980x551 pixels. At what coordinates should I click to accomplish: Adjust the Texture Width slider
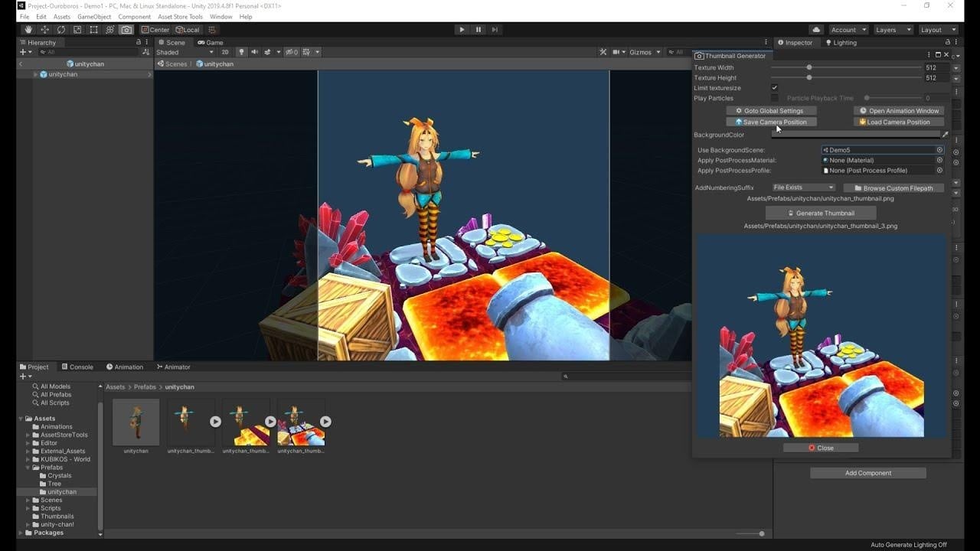pyautogui.click(x=809, y=67)
